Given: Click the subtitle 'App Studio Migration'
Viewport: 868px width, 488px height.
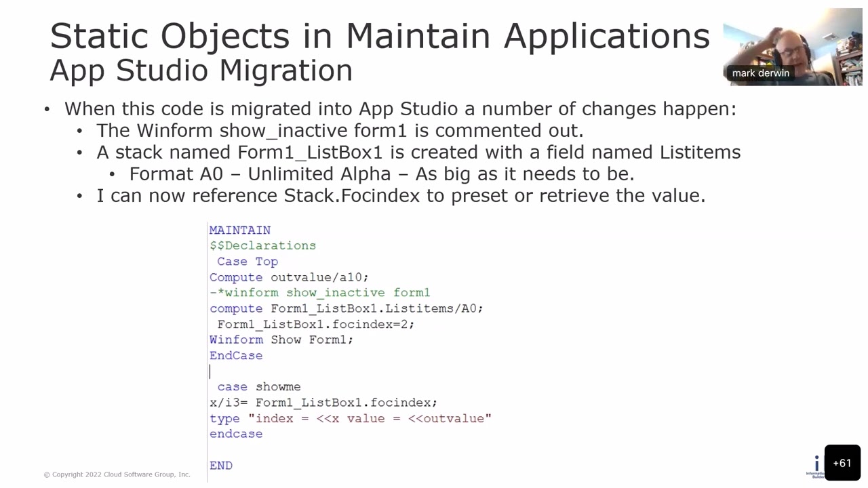Looking at the screenshot, I should (x=201, y=70).
